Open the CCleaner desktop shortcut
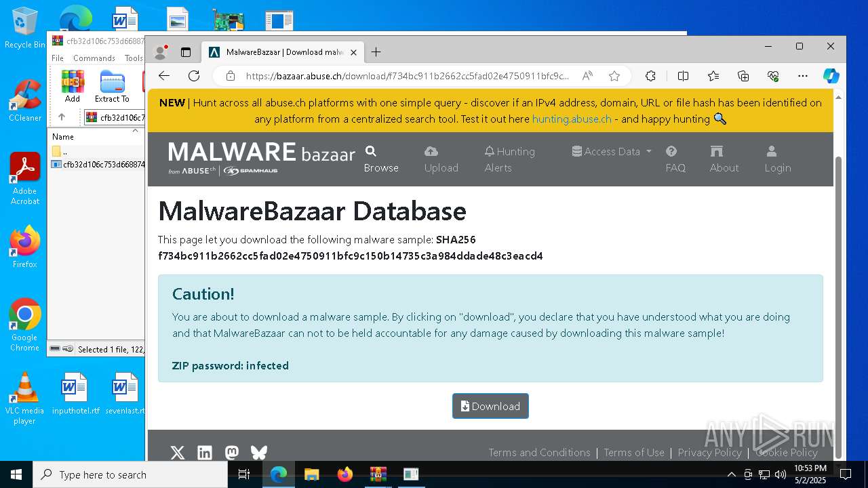This screenshot has width=868, height=488. point(25,100)
